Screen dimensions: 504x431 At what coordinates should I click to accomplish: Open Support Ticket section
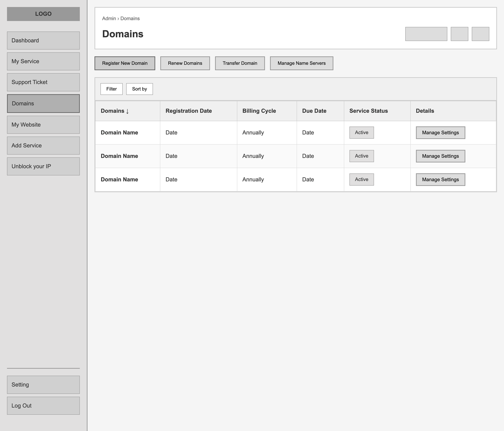[43, 82]
